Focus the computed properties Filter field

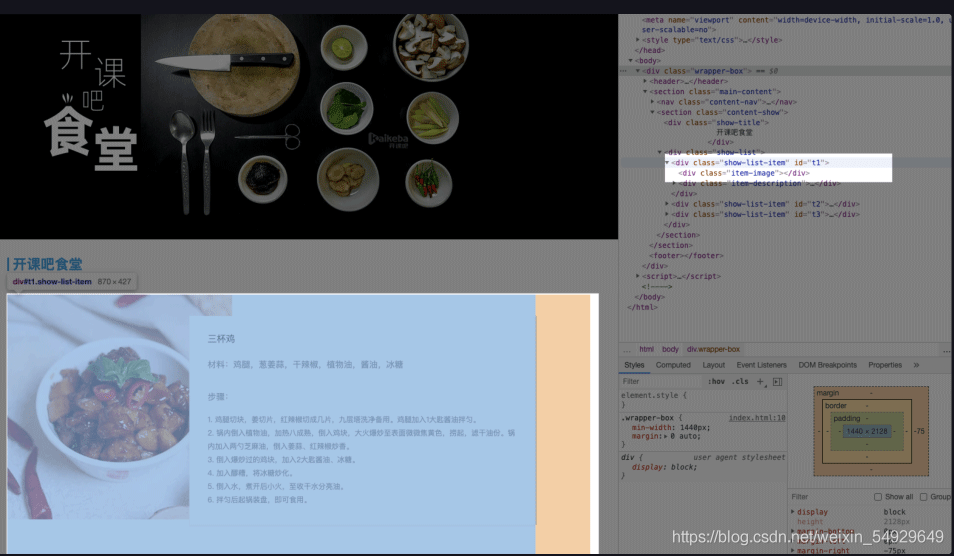tap(830, 497)
